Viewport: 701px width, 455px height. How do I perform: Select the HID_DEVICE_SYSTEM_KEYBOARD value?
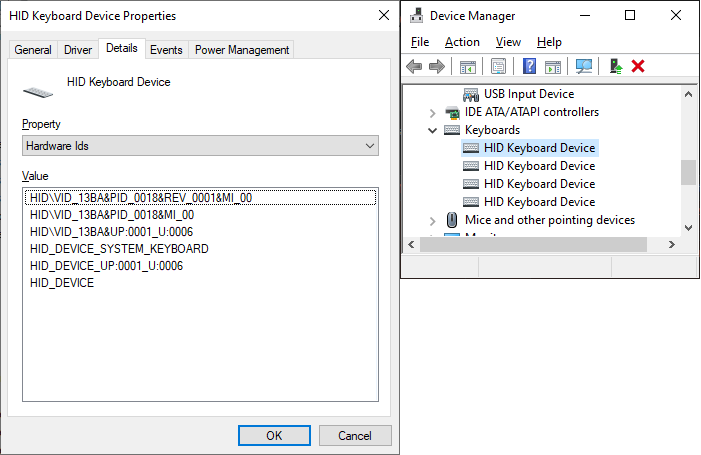[119, 249]
